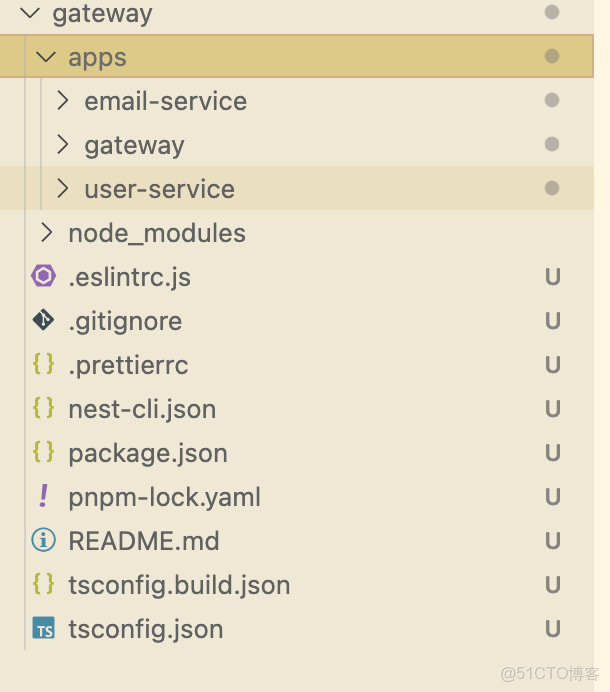Click the braces icon beside .prettierrc
Screen dimensions: 610x692
(x=43, y=365)
